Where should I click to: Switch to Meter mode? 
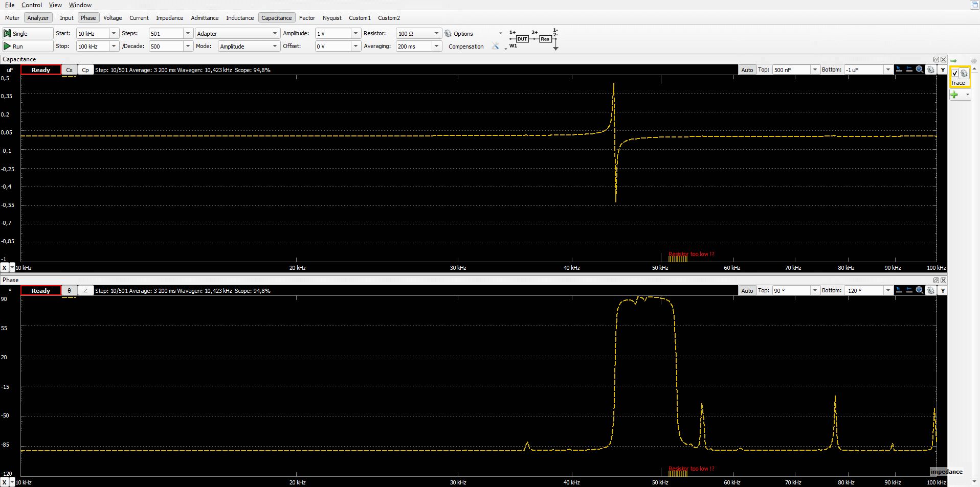[x=12, y=18]
